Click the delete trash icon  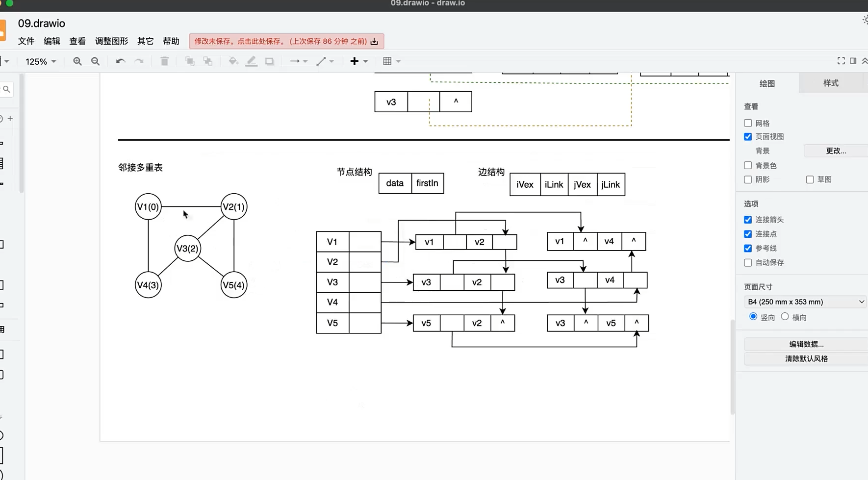(x=164, y=61)
